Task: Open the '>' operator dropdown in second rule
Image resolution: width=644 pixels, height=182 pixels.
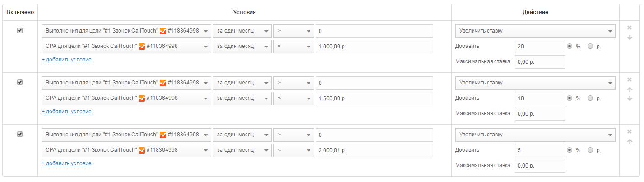Action: [294, 83]
